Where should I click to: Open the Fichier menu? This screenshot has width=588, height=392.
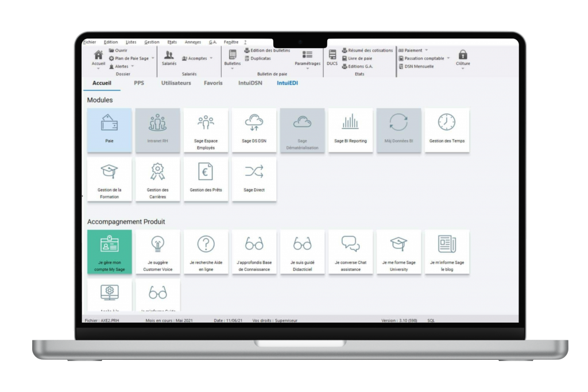tap(89, 42)
